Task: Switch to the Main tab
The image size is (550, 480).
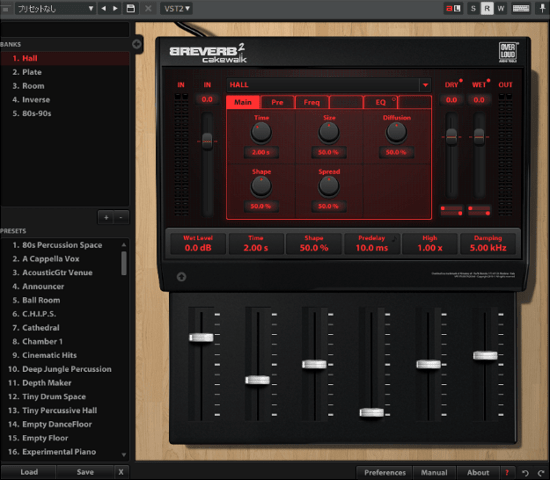Action: [243, 102]
